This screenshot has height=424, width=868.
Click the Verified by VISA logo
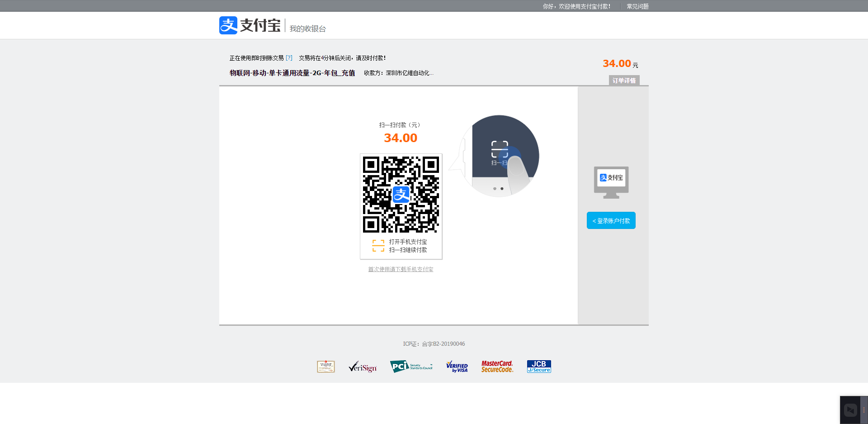tap(457, 367)
